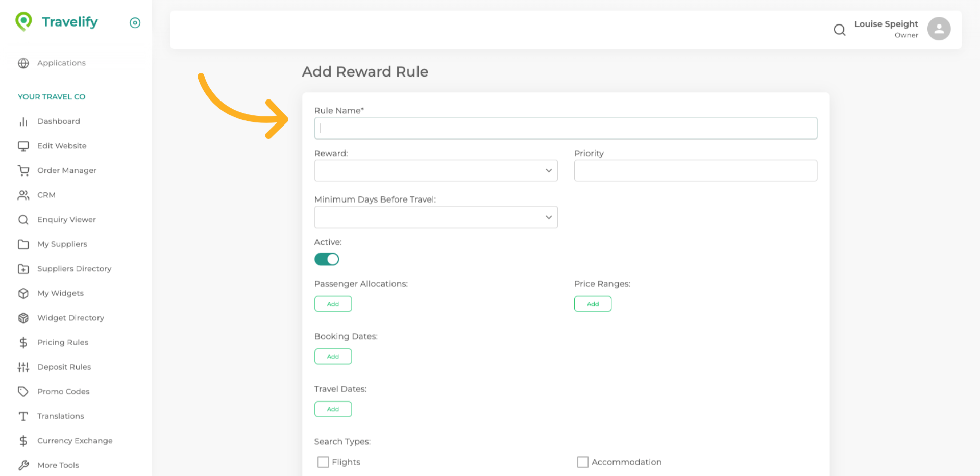Collapse the sidebar with the circle icon beside Travelify
980x476 pixels.
point(135,22)
